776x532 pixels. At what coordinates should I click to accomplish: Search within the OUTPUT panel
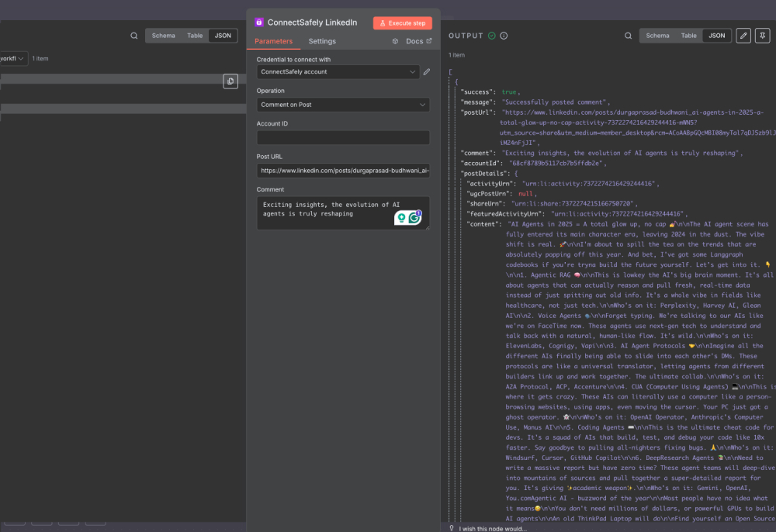pyautogui.click(x=627, y=35)
